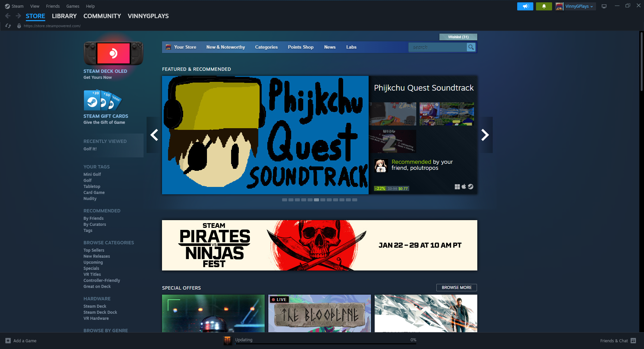Click the Add a Game plus icon

(8, 341)
